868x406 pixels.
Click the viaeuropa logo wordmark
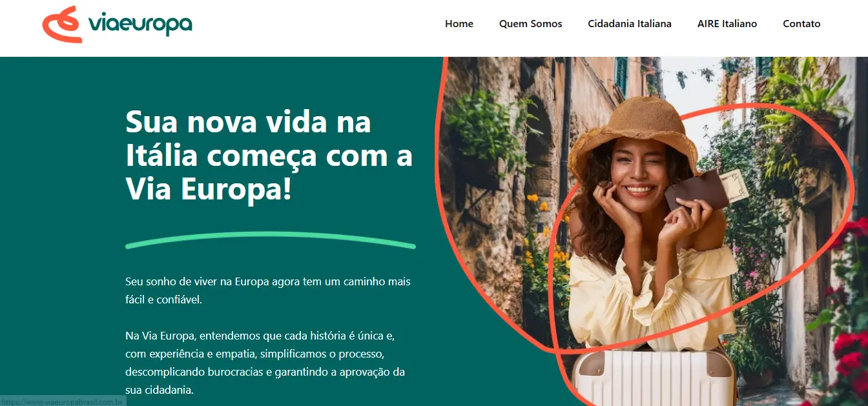click(140, 24)
